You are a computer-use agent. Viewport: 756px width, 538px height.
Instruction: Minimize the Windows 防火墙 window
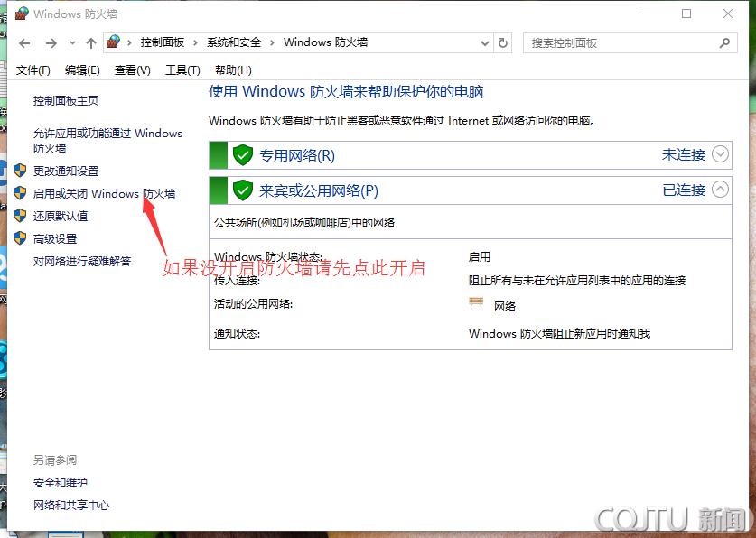point(646,14)
